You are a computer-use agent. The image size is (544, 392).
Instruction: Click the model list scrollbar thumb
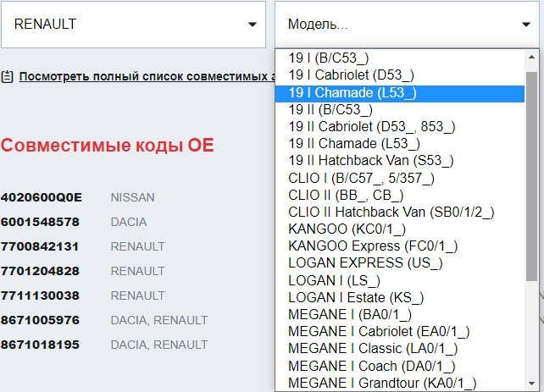coord(530,169)
